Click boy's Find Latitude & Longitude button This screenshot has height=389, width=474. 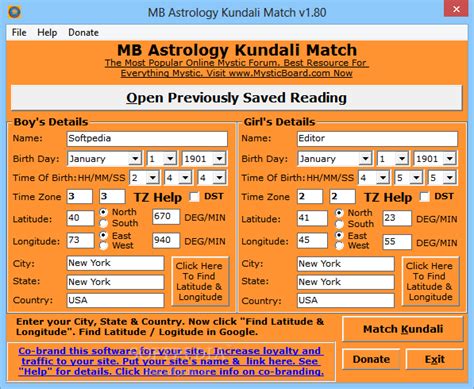point(200,281)
